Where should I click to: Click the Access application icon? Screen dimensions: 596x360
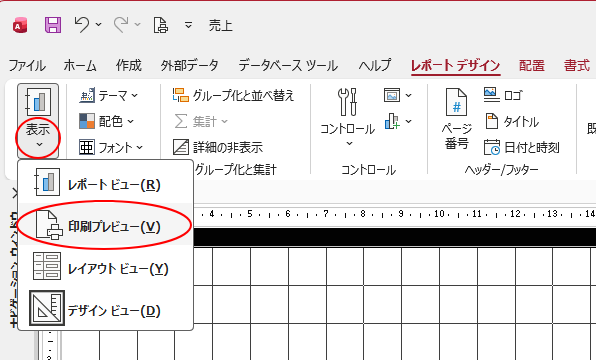[x=20, y=25]
